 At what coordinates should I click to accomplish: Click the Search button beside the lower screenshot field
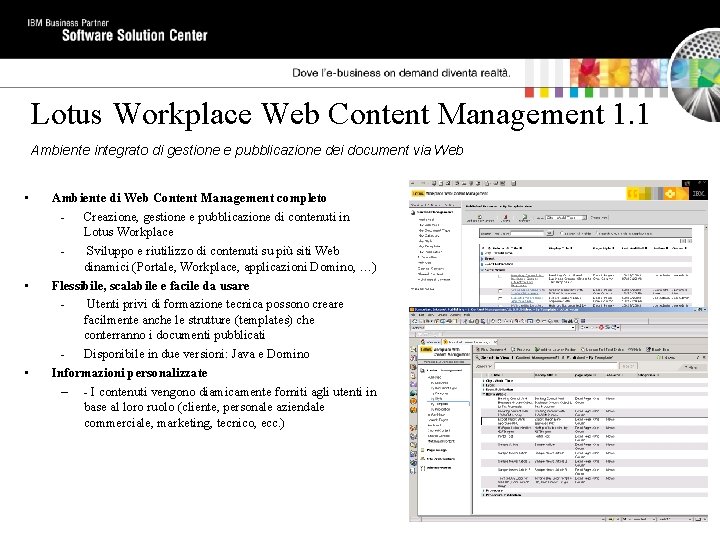(x=628, y=366)
